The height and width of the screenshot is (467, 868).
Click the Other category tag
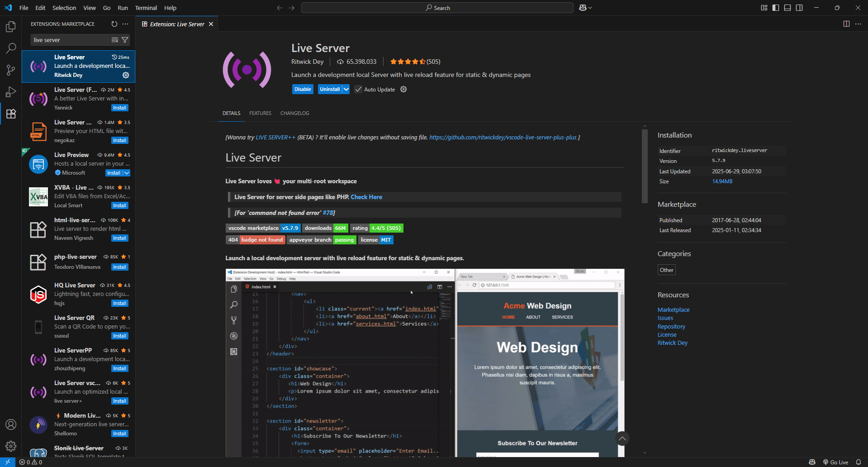[x=666, y=270]
